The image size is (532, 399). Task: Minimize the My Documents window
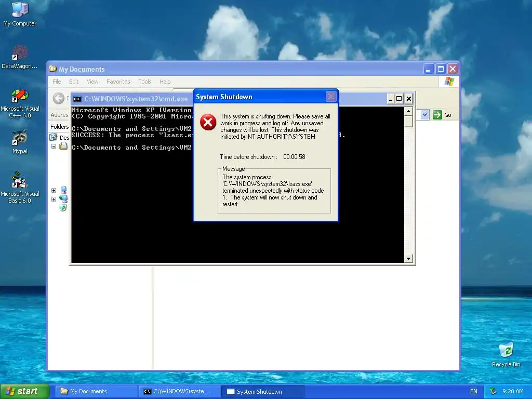click(429, 69)
